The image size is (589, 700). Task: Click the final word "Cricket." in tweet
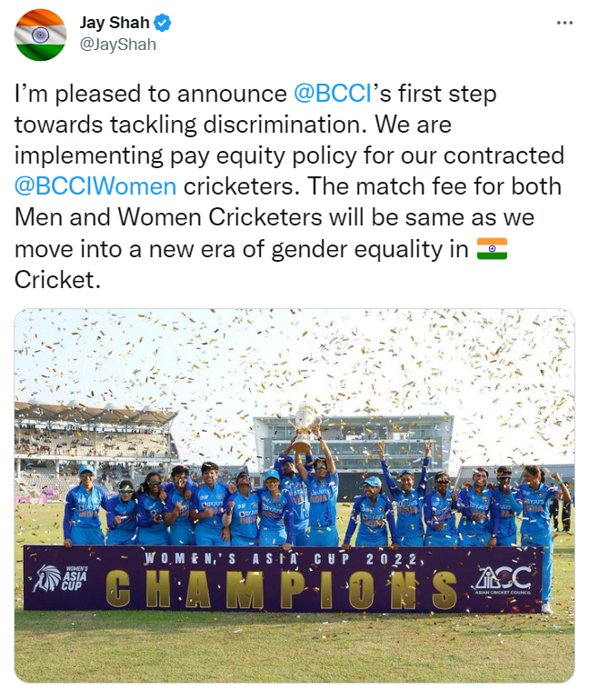click(55, 280)
